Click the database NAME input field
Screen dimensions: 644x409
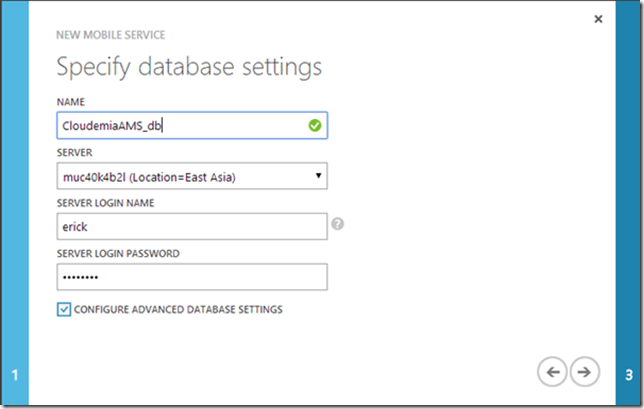tap(180, 126)
